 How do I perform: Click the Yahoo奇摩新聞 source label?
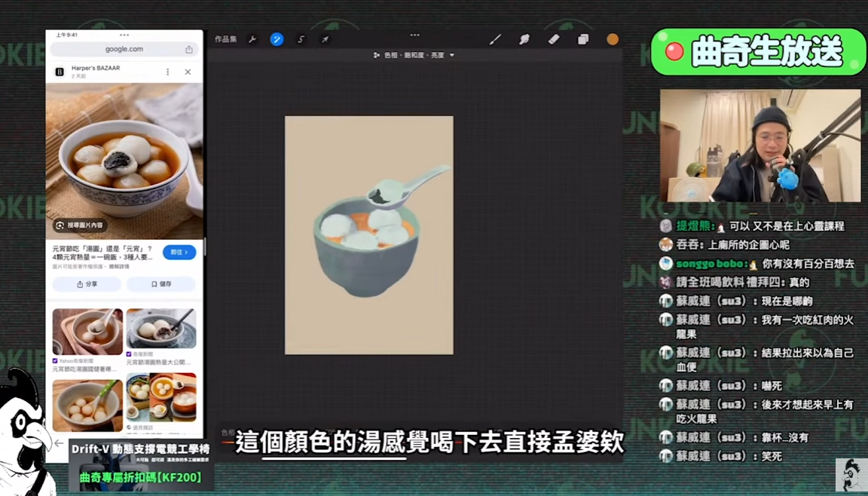click(75, 361)
